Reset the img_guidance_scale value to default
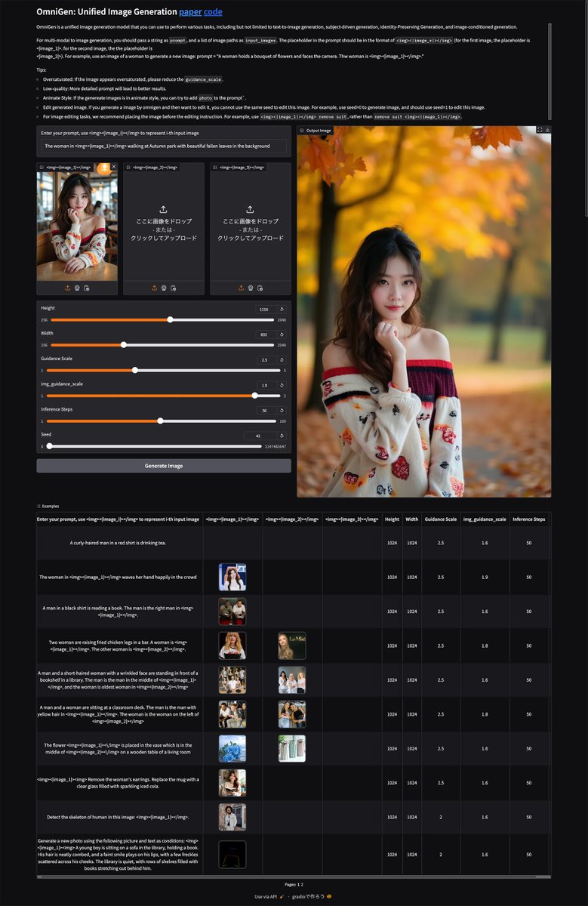The width and height of the screenshot is (588, 906). [282, 384]
